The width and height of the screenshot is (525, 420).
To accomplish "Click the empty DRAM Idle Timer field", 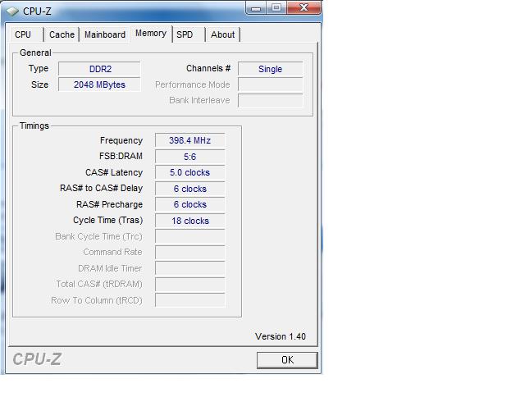I will pyautogui.click(x=189, y=268).
